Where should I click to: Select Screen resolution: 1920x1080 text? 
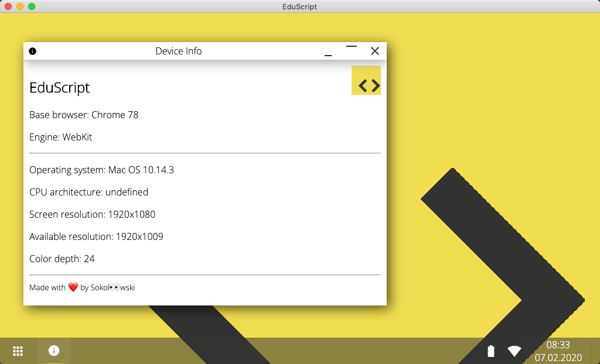pos(93,214)
